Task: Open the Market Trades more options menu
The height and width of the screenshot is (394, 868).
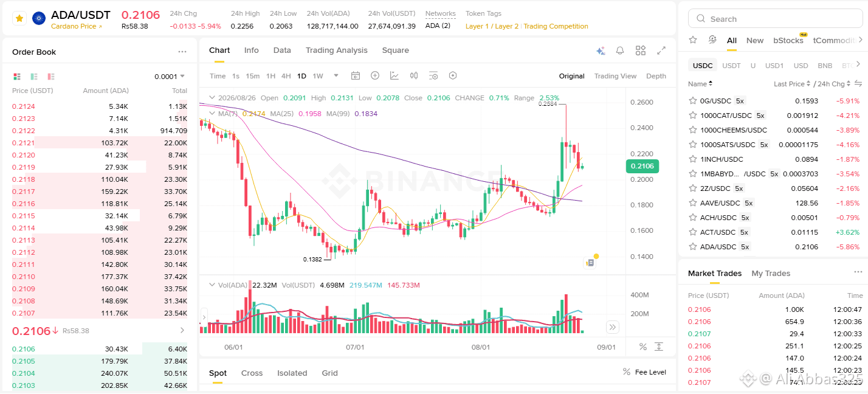Action: pos(858,272)
